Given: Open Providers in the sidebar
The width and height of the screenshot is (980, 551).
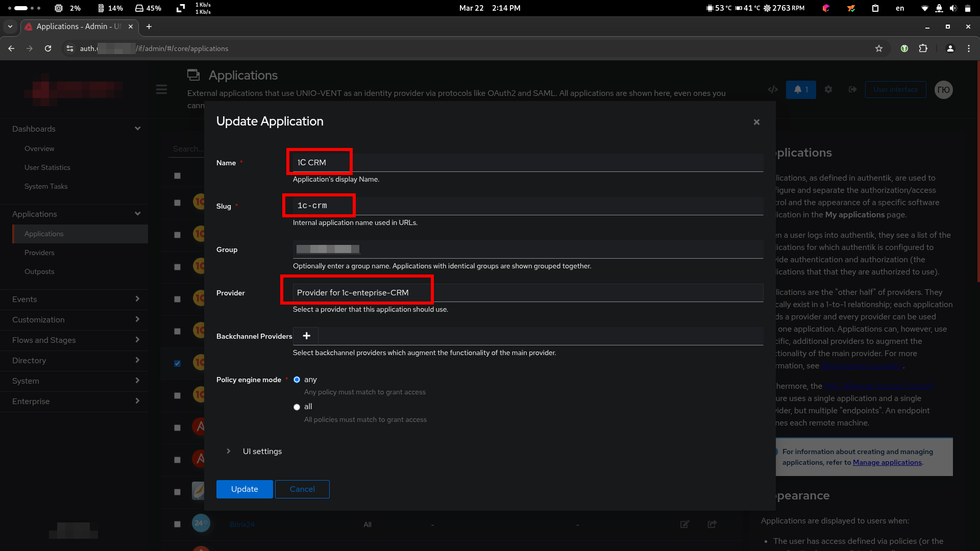Looking at the screenshot, I should pos(39,253).
